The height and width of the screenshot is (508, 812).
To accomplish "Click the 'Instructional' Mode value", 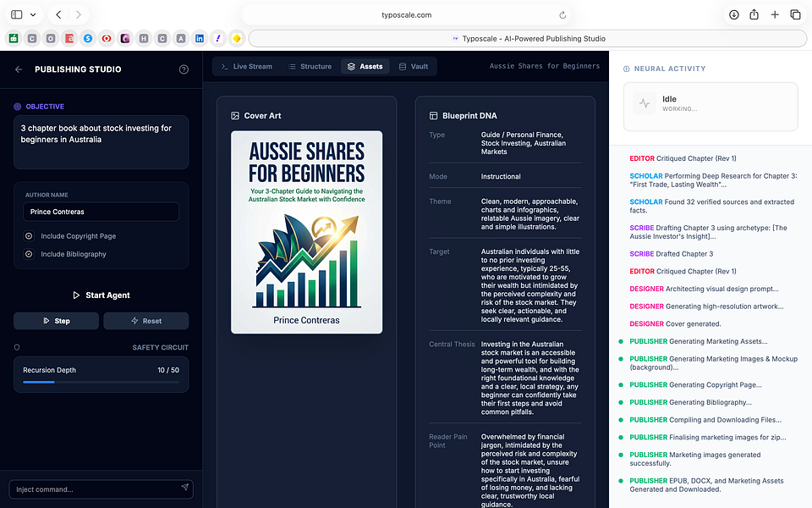I will coord(501,177).
